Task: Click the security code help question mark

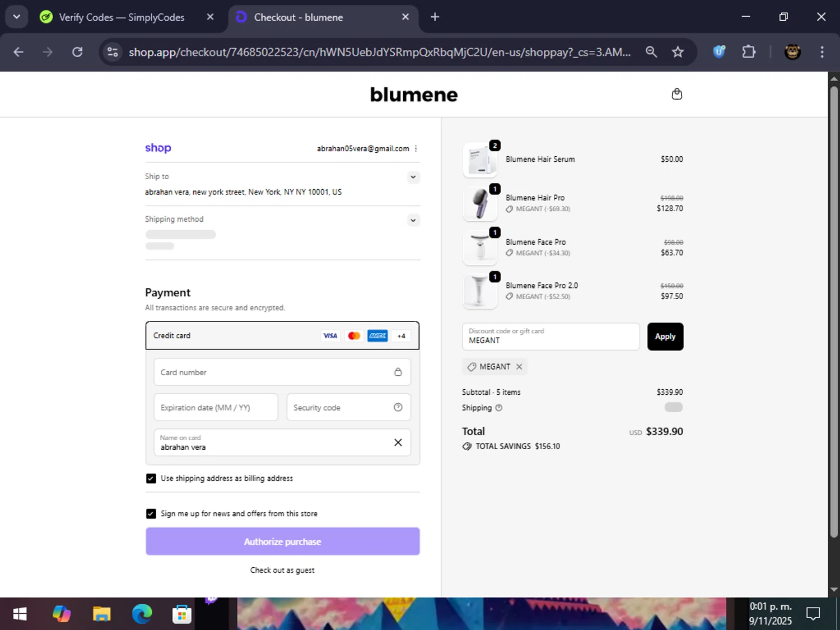Action: tap(398, 407)
